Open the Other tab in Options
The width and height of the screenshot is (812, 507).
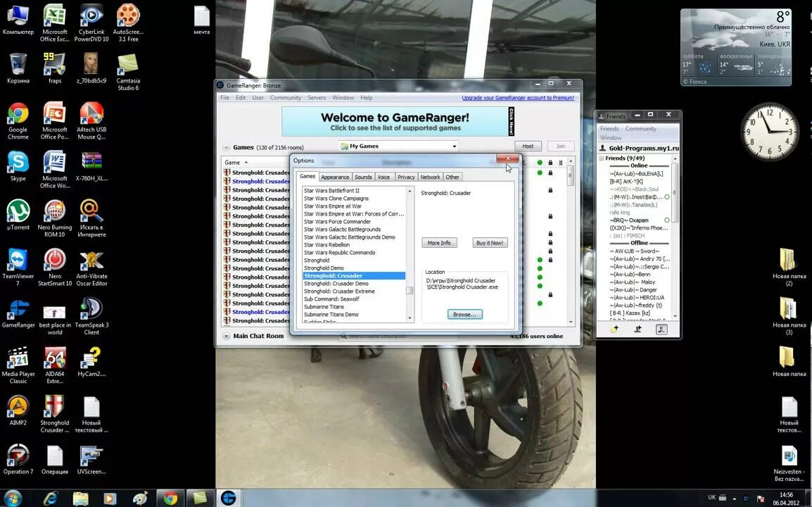[x=452, y=177]
